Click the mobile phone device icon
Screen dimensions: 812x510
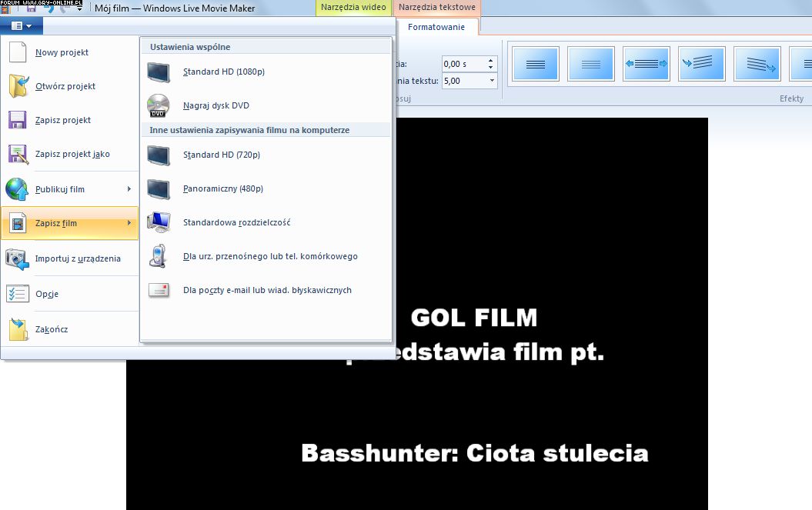[158, 256]
